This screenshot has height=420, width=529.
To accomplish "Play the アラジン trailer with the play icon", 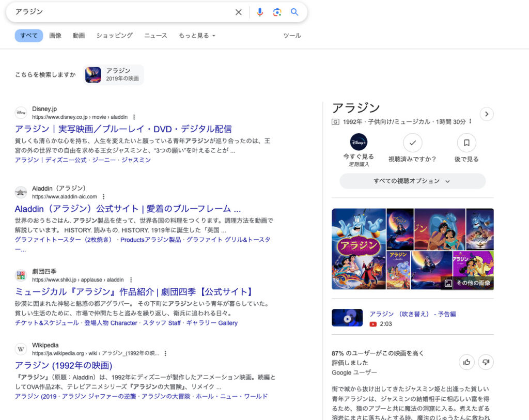I will [347, 318].
